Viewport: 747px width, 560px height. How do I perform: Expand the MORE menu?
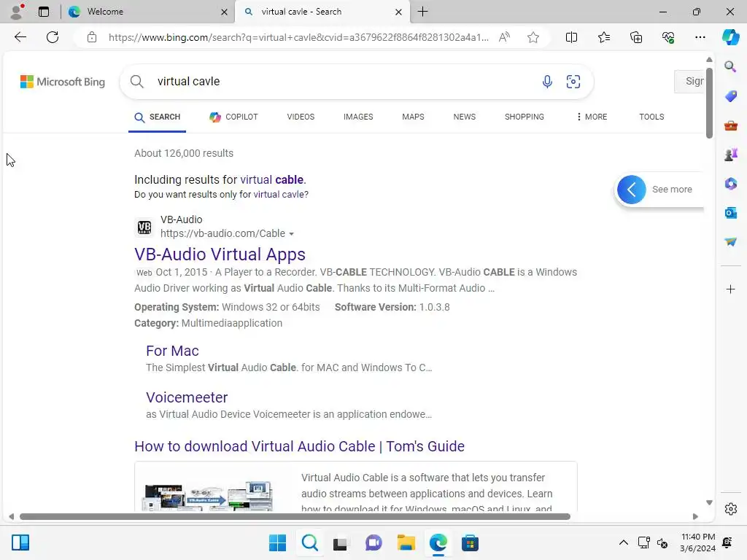(x=592, y=117)
